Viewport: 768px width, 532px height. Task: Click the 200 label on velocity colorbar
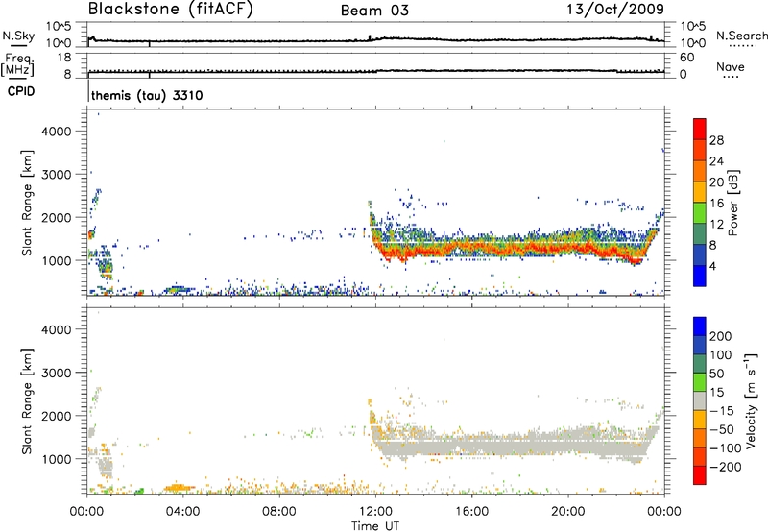pyautogui.click(x=721, y=336)
